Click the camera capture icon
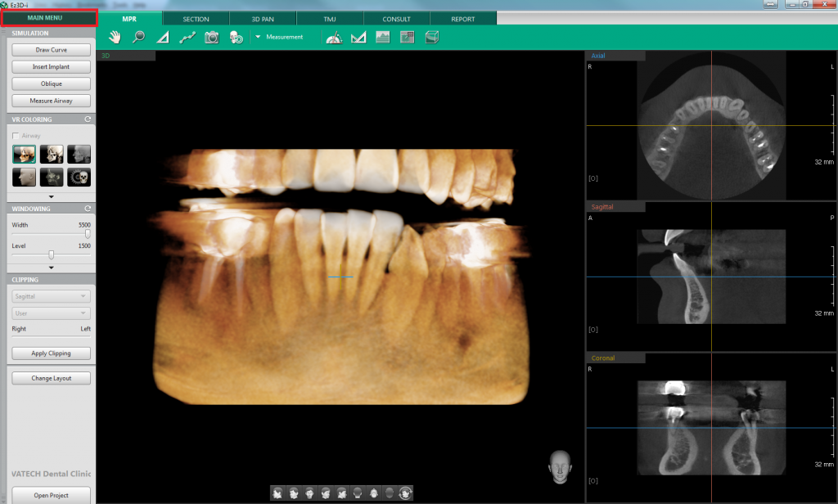This screenshot has width=838, height=504. (x=211, y=37)
